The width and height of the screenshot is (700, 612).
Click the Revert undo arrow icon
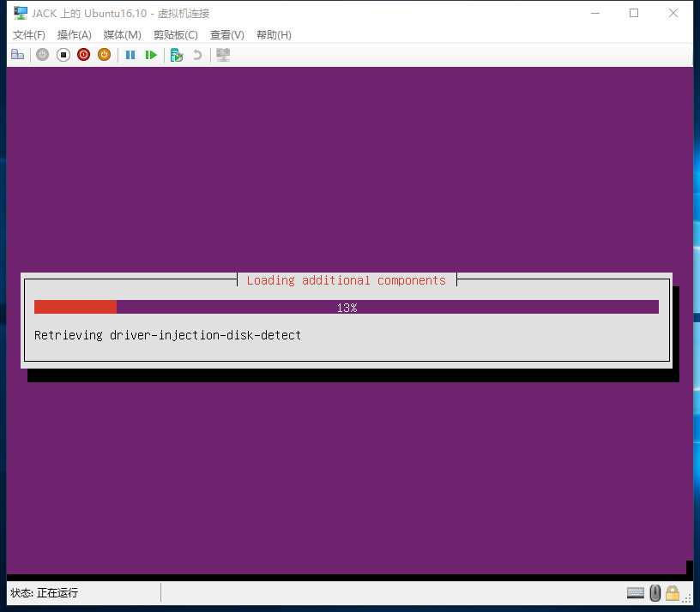197,55
